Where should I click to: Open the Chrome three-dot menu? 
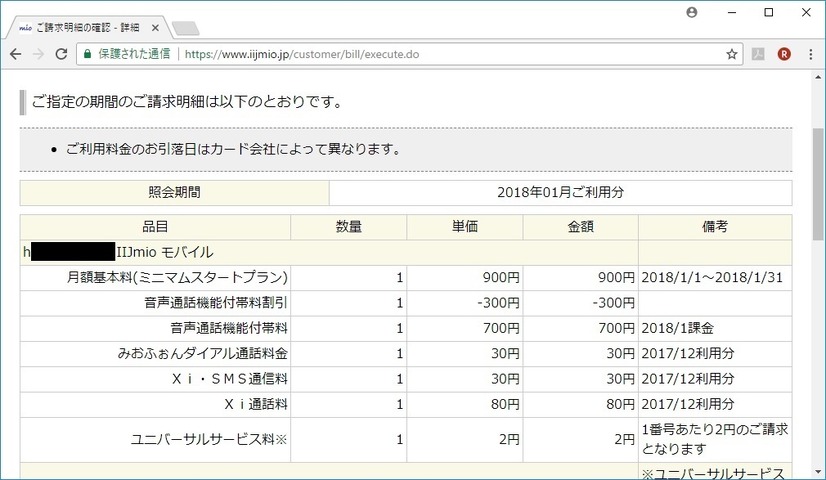[811, 54]
